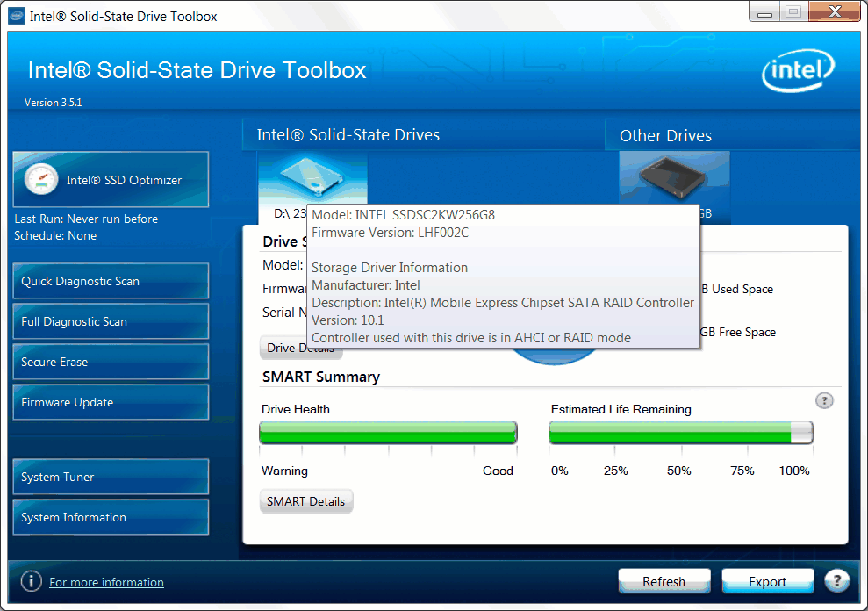Image resolution: width=868 pixels, height=611 pixels.
Task: Open the Secure Erase option
Action: coord(111,362)
